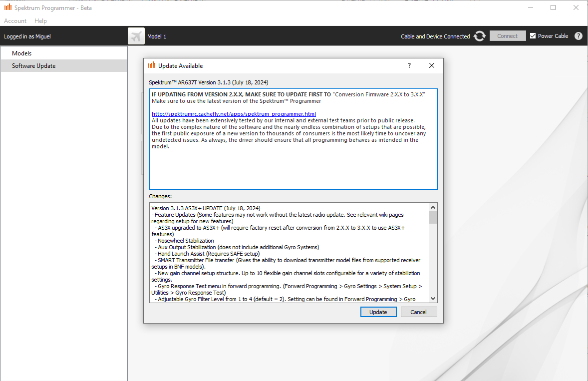Click the airplane model icon
The height and width of the screenshot is (381, 588).
pos(136,36)
